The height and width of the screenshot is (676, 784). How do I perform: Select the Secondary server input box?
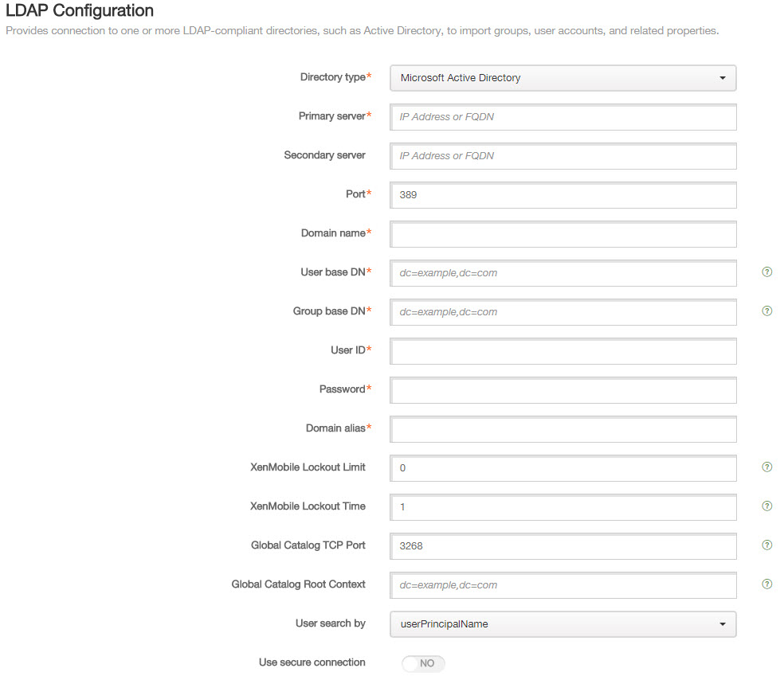pos(563,156)
